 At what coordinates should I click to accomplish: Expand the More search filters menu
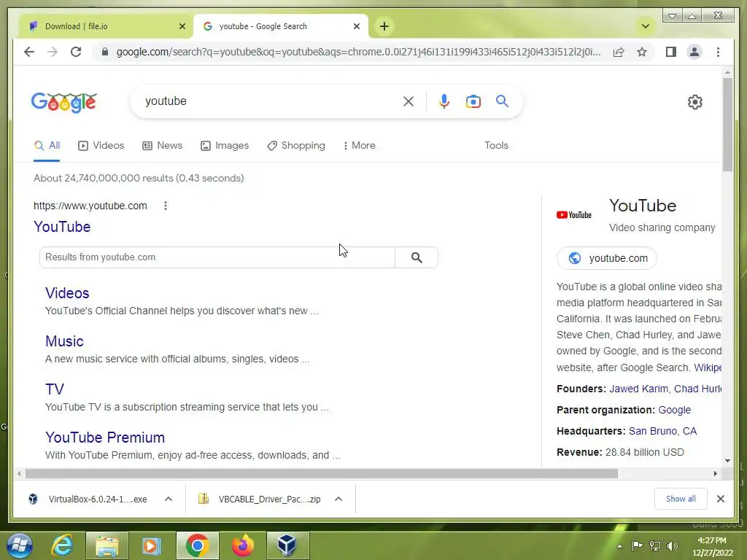(x=359, y=145)
